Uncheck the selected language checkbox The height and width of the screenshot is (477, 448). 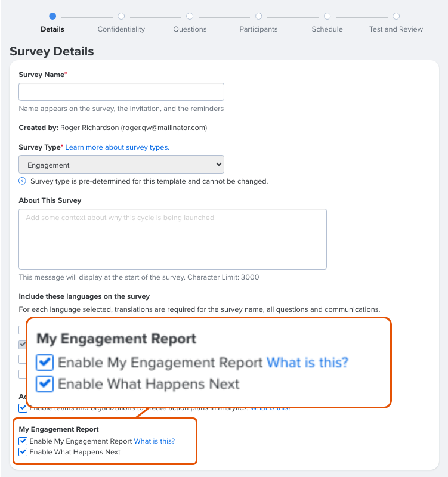tap(22, 345)
